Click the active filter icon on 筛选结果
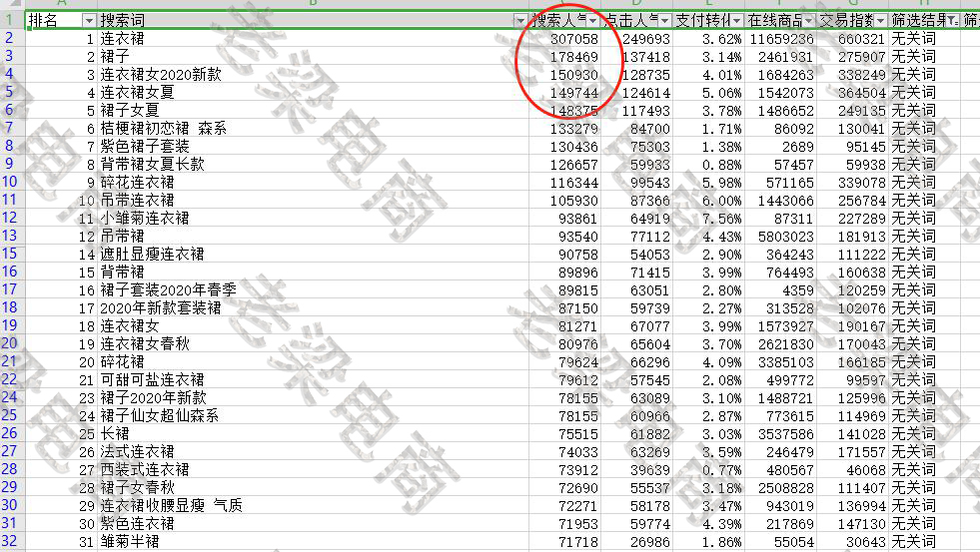 pos(954,21)
